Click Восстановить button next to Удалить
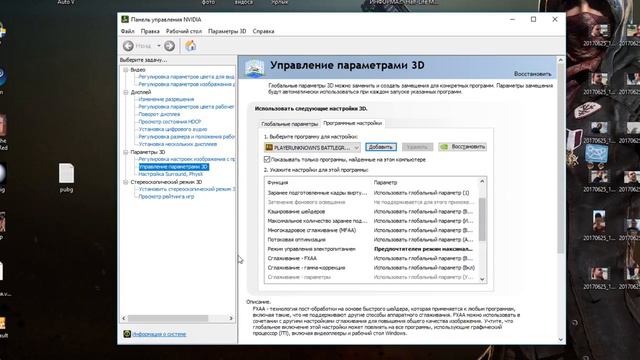The image size is (640, 360). click(462, 147)
